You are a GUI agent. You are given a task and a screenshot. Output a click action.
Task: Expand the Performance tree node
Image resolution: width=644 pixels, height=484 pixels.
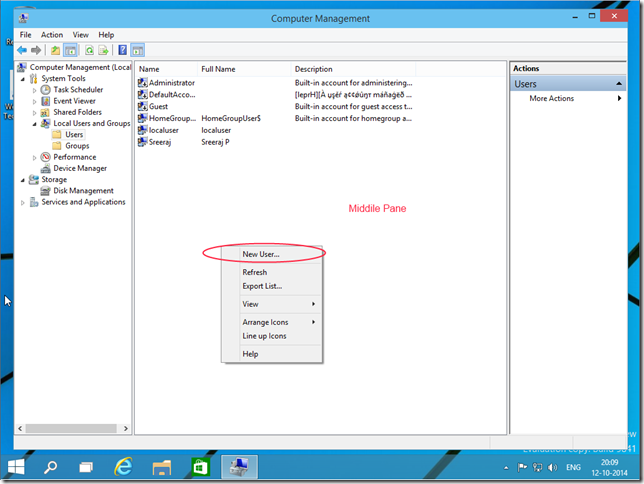pyautogui.click(x=34, y=157)
